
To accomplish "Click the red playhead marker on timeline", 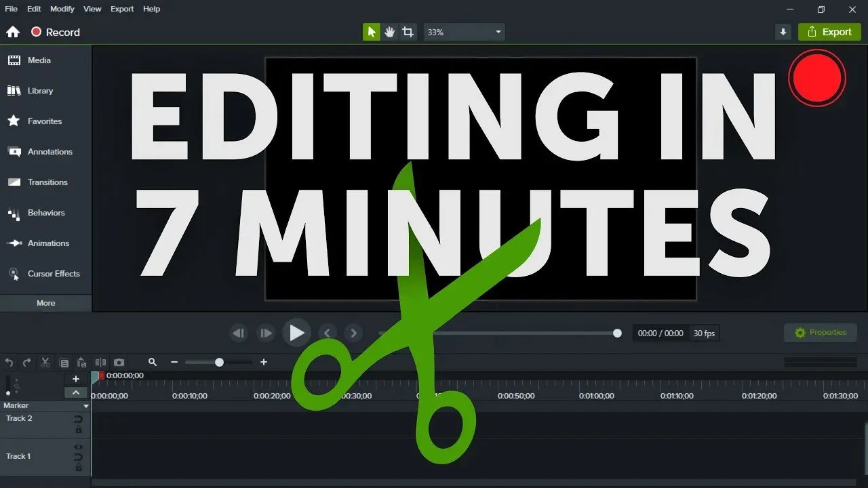I will click(101, 375).
